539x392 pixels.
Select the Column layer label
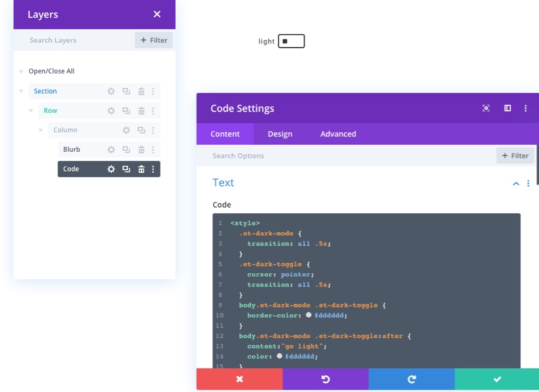(x=66, y=130)
